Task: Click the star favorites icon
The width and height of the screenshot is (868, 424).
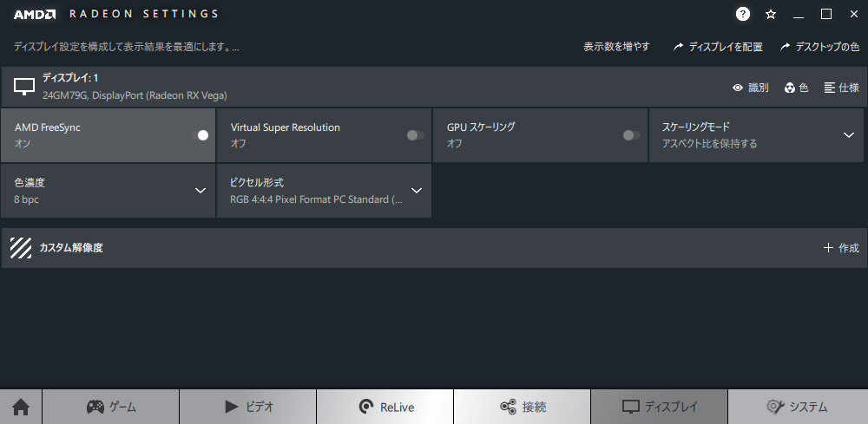Action: (771, 14)
